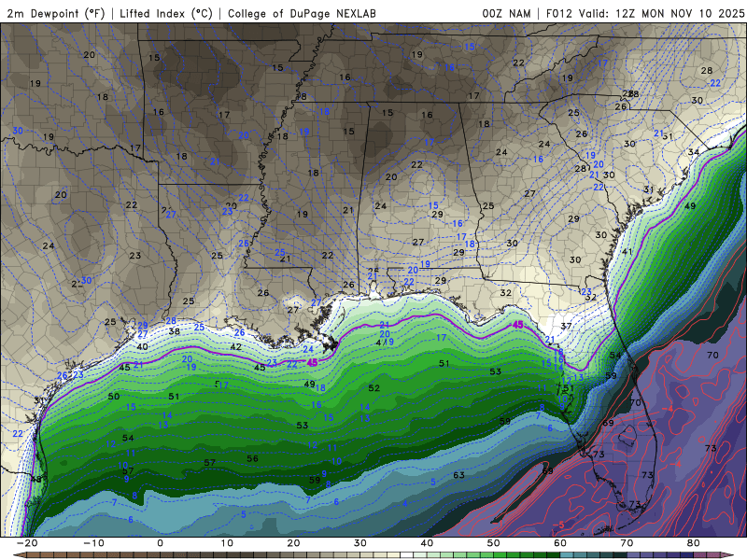Click the "50" label on the color scale

tap(494, 543)
